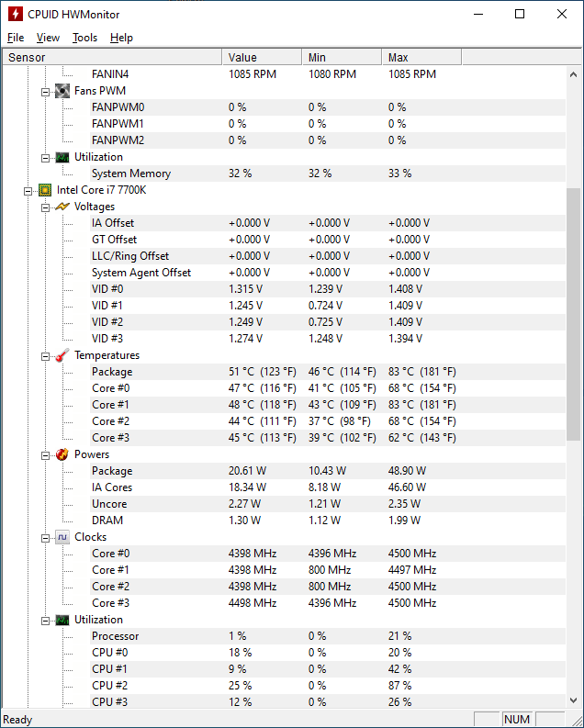Open the View menu

(49, 38)
